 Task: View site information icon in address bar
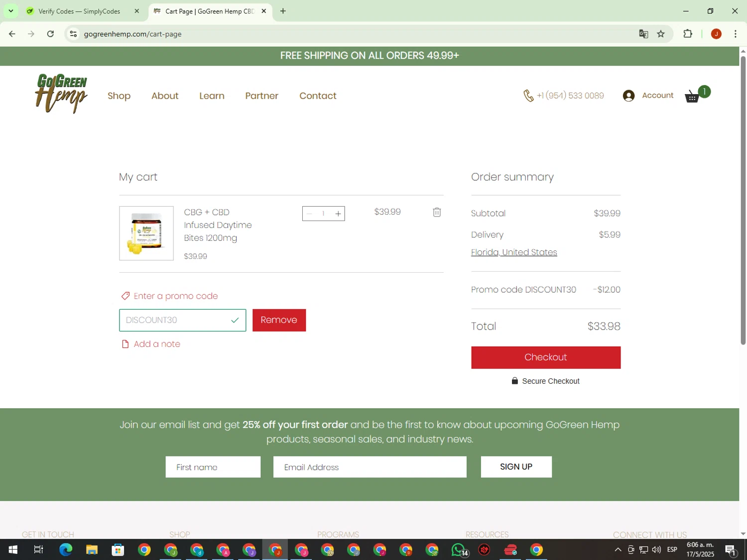73,34
